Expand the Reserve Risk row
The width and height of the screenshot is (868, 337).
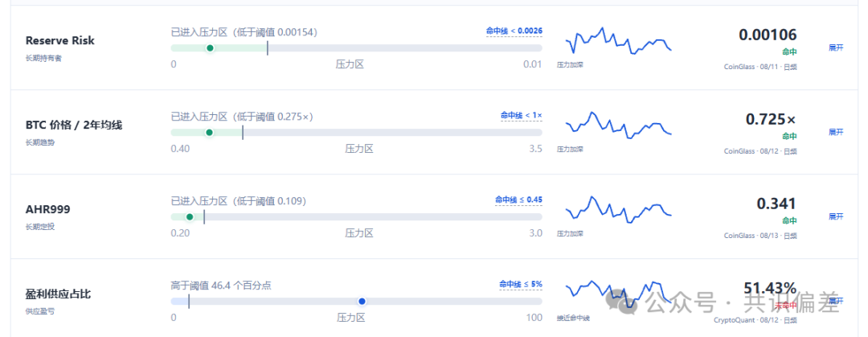click(836, 48)
